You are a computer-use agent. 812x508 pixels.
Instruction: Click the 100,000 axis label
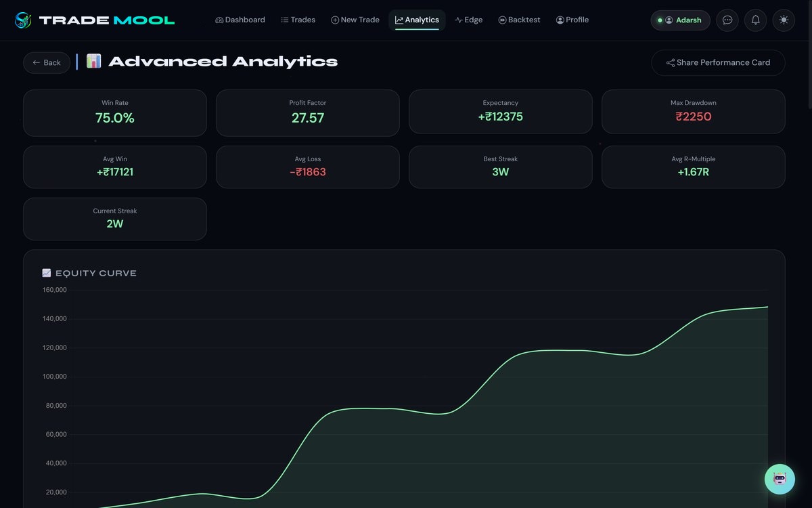coord(54,377)
